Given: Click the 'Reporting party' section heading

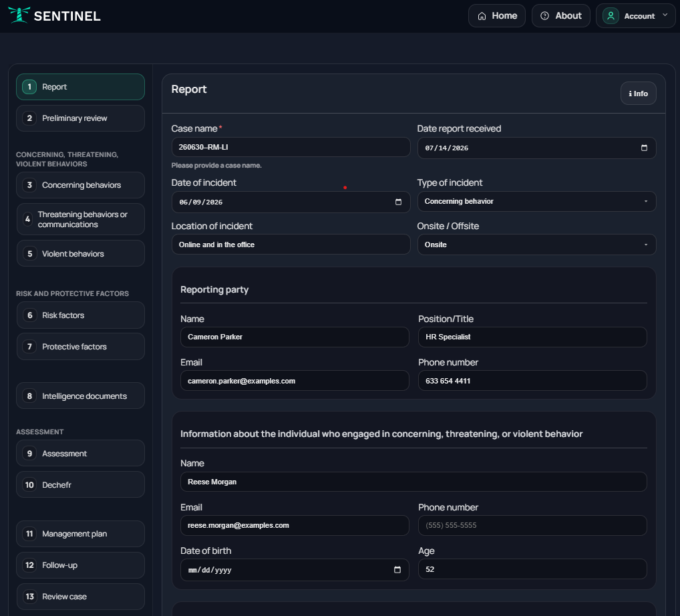Looking at the screenshot, I should coord(214,289).
